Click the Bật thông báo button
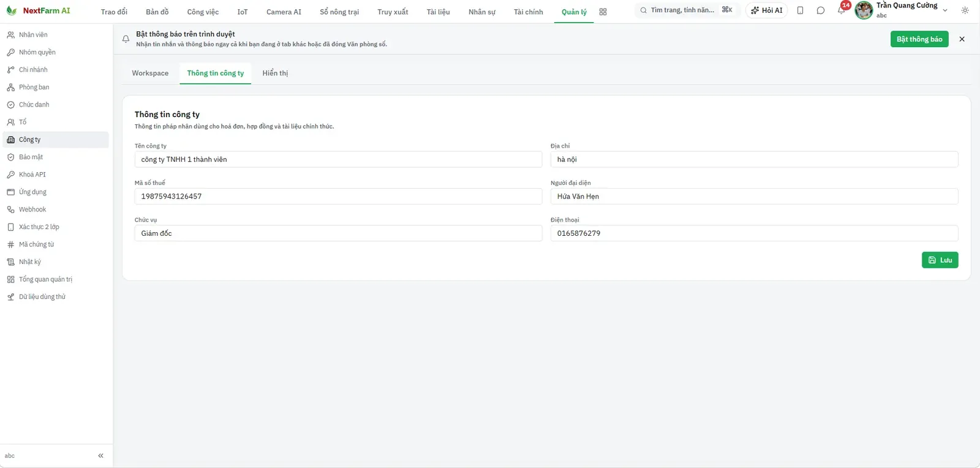The image size is (980, 468). click(x=919, y=39)
